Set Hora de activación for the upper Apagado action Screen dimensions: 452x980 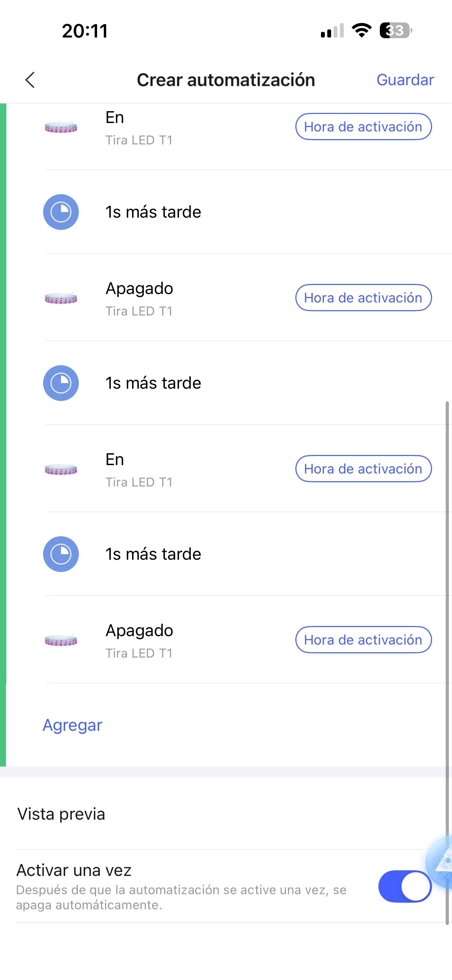(363, 298)
